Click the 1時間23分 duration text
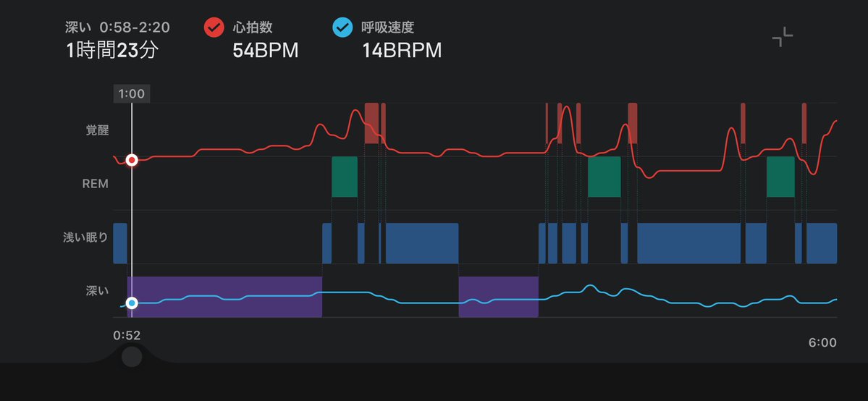The height and width of the screenshot is (401, 868). point(111,51)
